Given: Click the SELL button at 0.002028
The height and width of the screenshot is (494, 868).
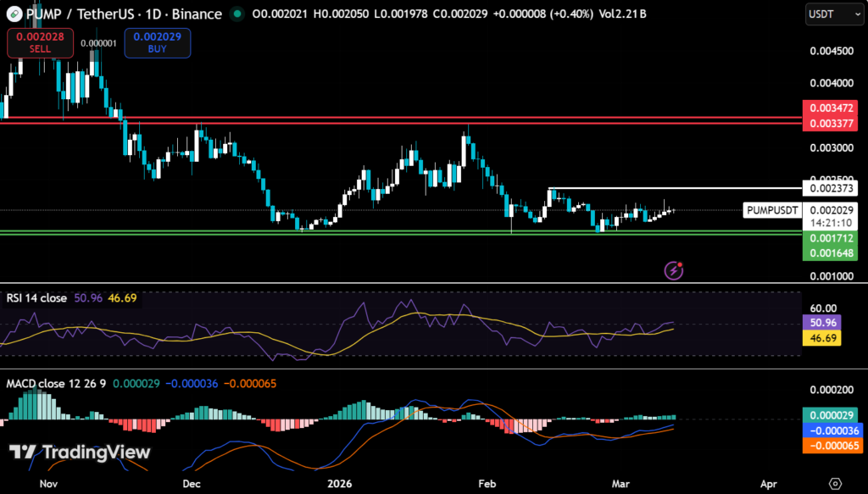Looking at the screenshot, I should point(39,42).
